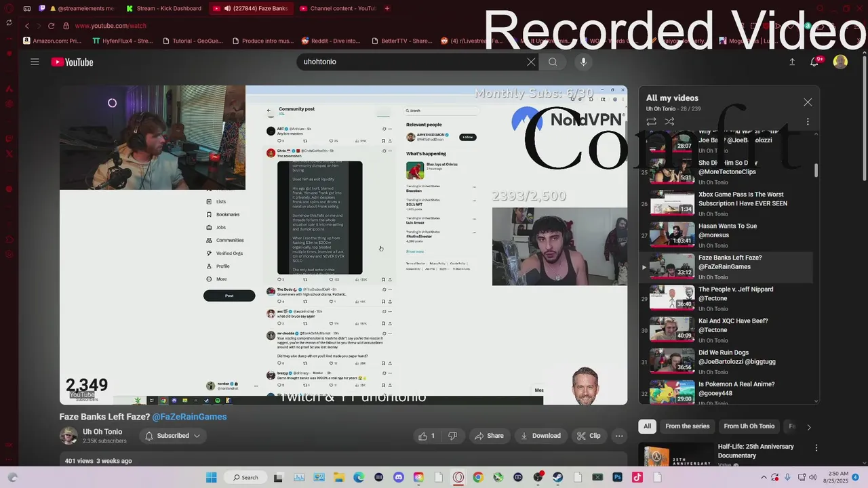This screenshot has width=868, height=488.
Task: Open Google Chrome from taskbar
Action: 478,477
